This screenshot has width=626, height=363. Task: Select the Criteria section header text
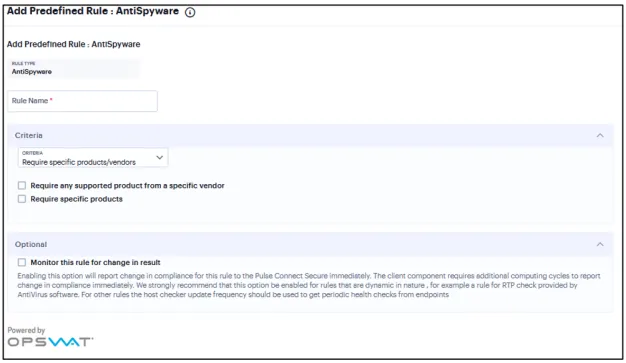[x=29, y=135]
